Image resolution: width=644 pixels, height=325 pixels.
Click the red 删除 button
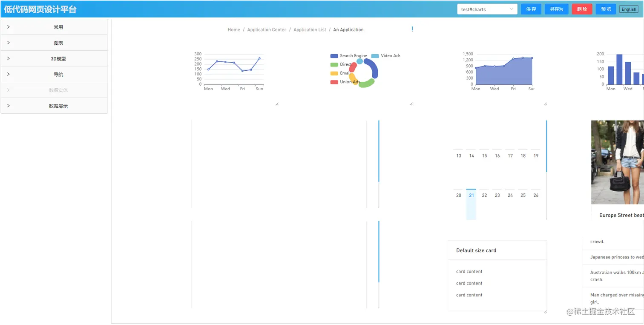point(582,9)
